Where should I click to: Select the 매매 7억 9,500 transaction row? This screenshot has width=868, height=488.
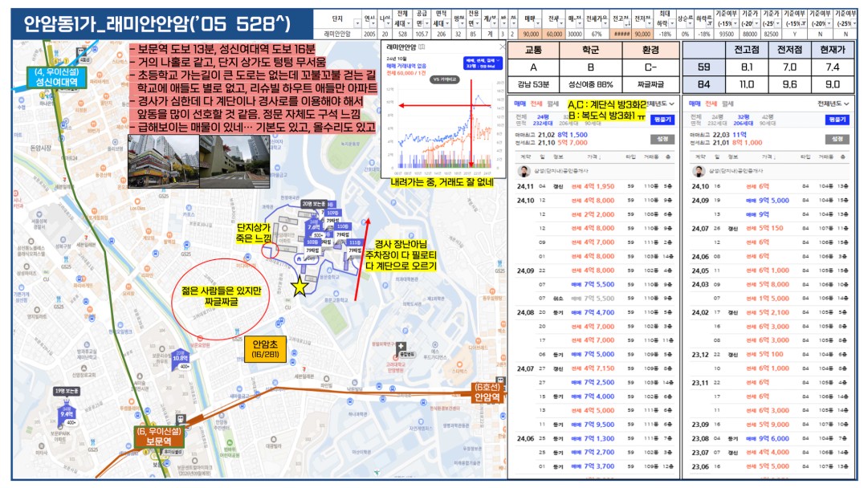594,425
